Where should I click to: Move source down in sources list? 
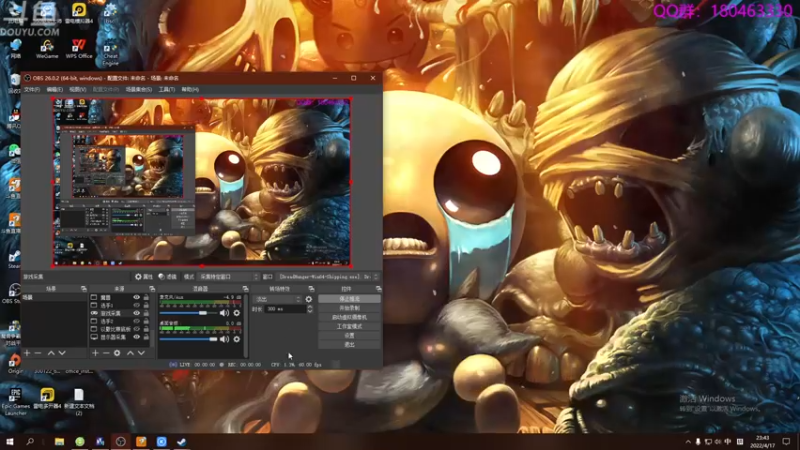pos(141,353)
